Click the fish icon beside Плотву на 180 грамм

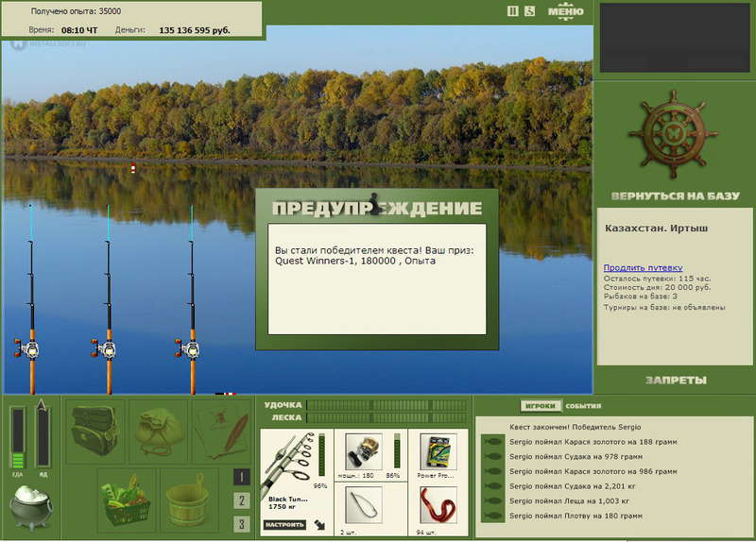(492, 516)
